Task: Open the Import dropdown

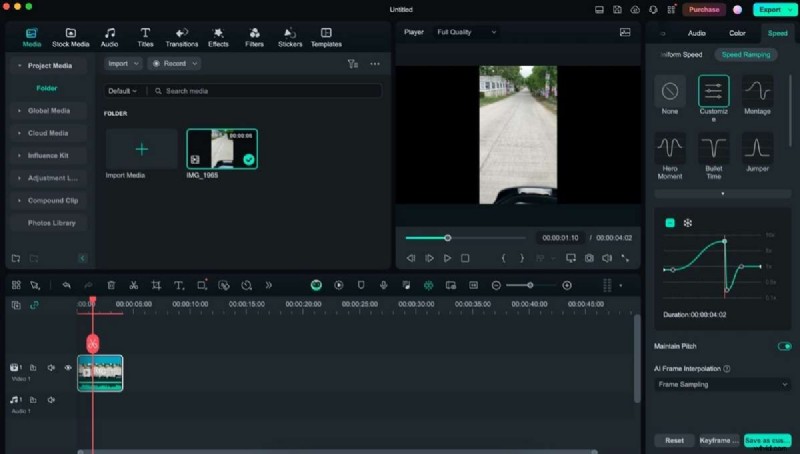Action: pyautogui.click(x=123, y=64)
